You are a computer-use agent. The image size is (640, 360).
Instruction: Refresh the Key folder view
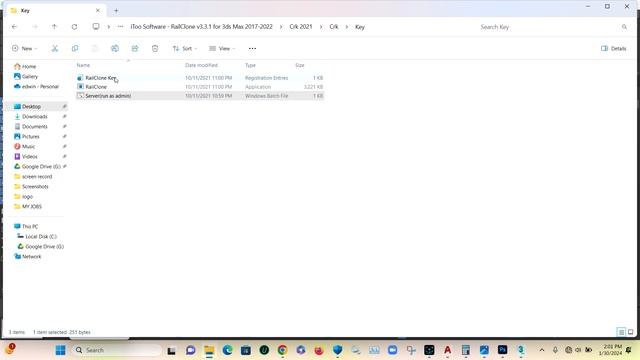coord(74,27)
